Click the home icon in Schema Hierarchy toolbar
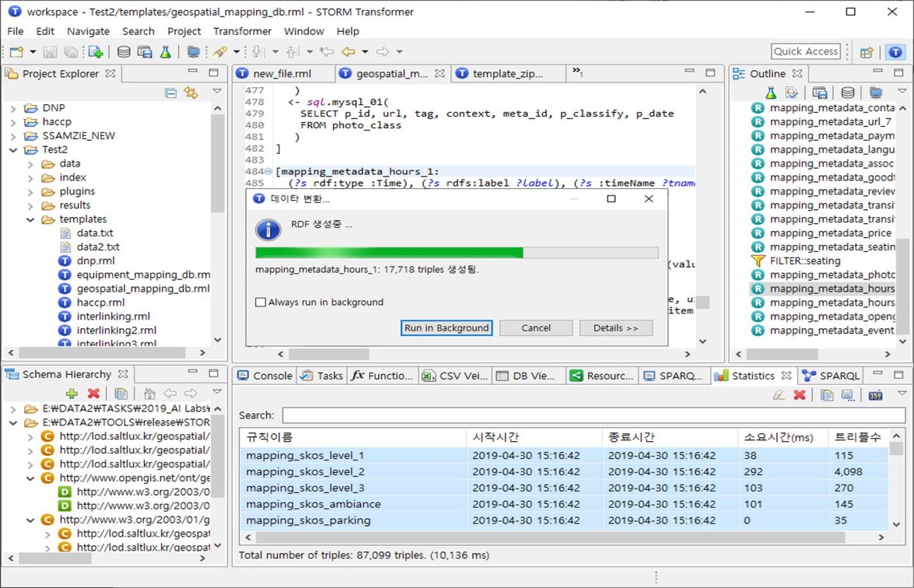The image size is (914, 588). click(x=149, y=394)
